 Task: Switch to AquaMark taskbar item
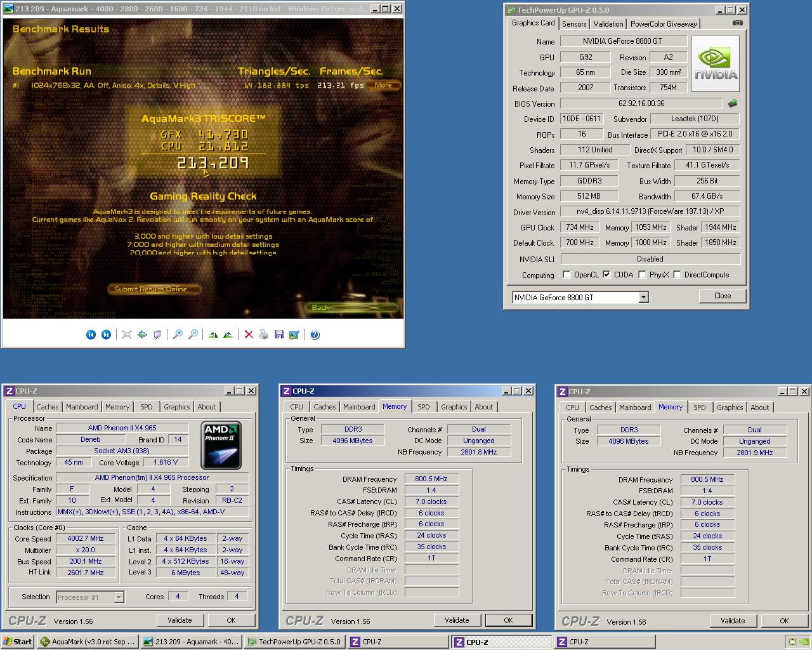(x=88, y=642)
